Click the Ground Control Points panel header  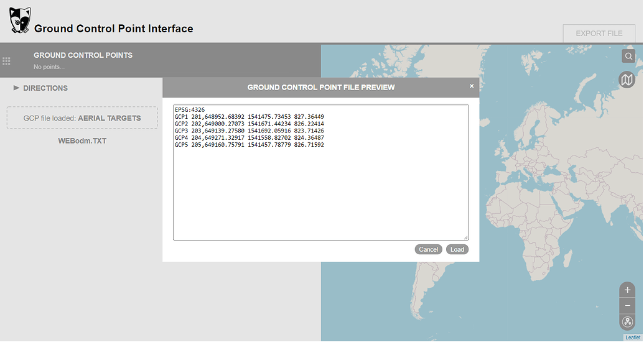pos(83,55)
